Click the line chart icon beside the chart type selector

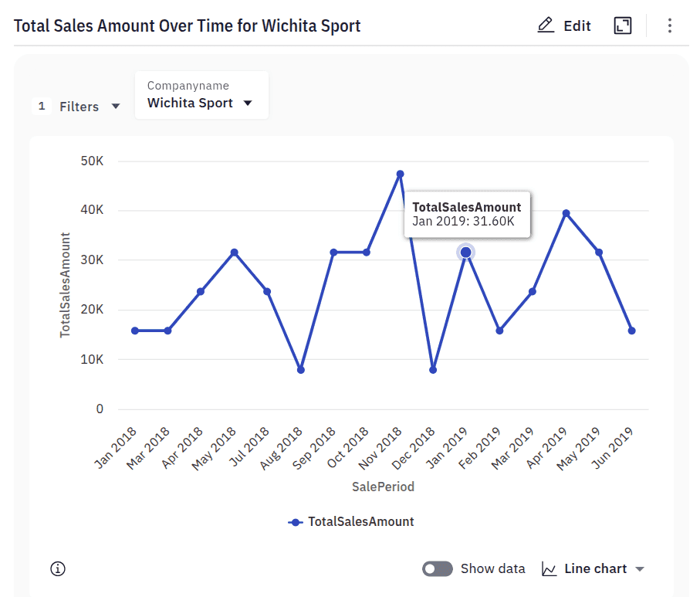pos(550,568)
